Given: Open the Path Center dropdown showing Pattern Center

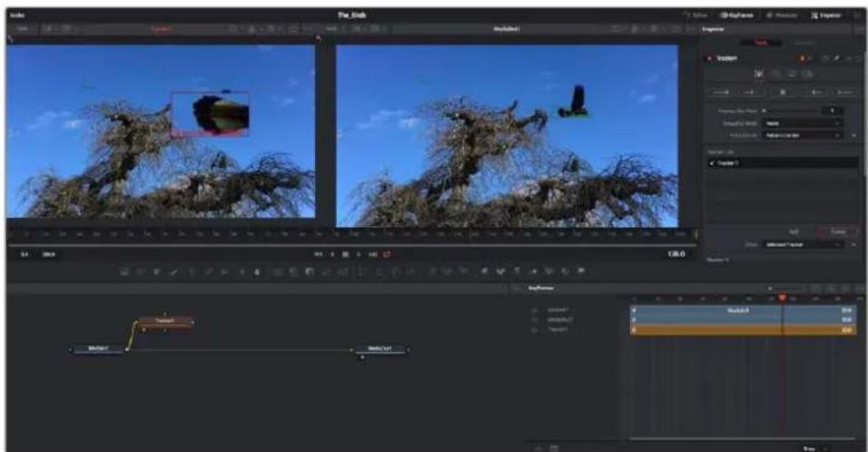Looking at the screenshot, I should pos(802,135).
